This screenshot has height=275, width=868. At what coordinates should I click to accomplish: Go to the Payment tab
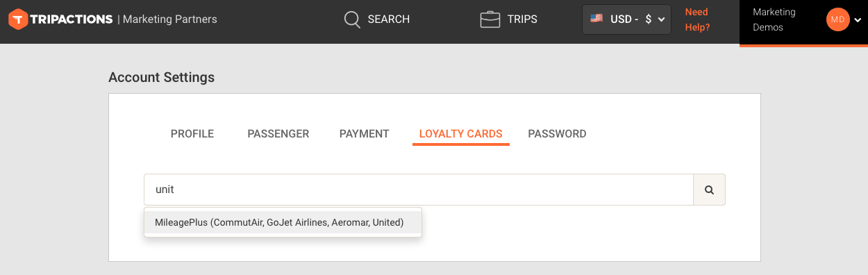coord(365,134)
